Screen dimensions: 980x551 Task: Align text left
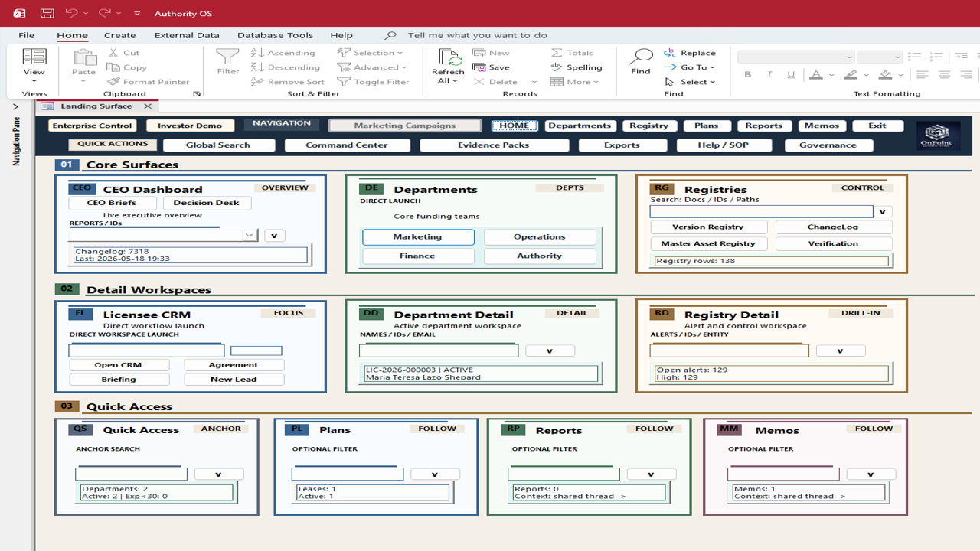pos(923,75)
